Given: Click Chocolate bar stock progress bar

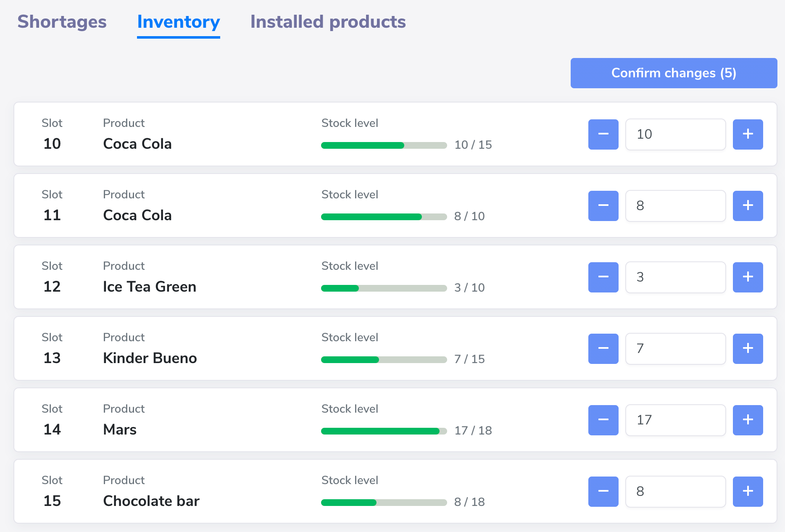Looking at the screenshot, I should point(384,503).
